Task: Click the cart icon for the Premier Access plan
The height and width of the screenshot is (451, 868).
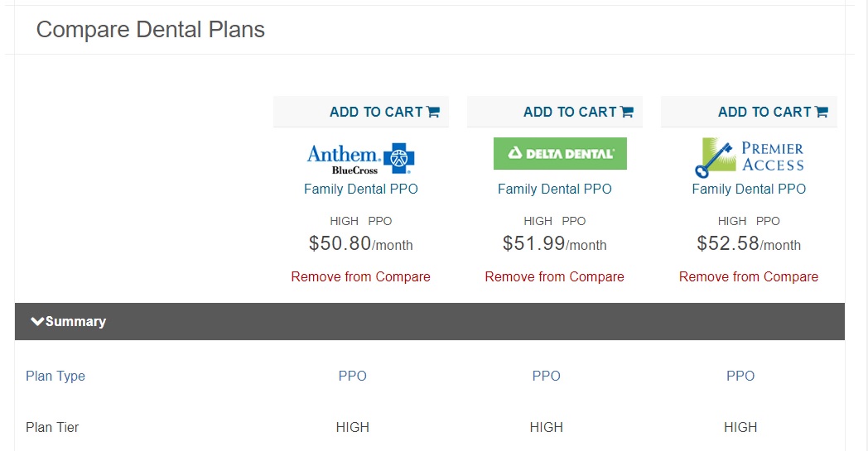Action: [x=822, y=112]
